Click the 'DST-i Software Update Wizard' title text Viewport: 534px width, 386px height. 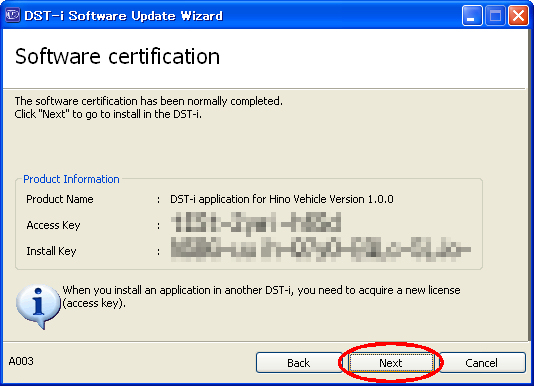click(x=124, y=16)
